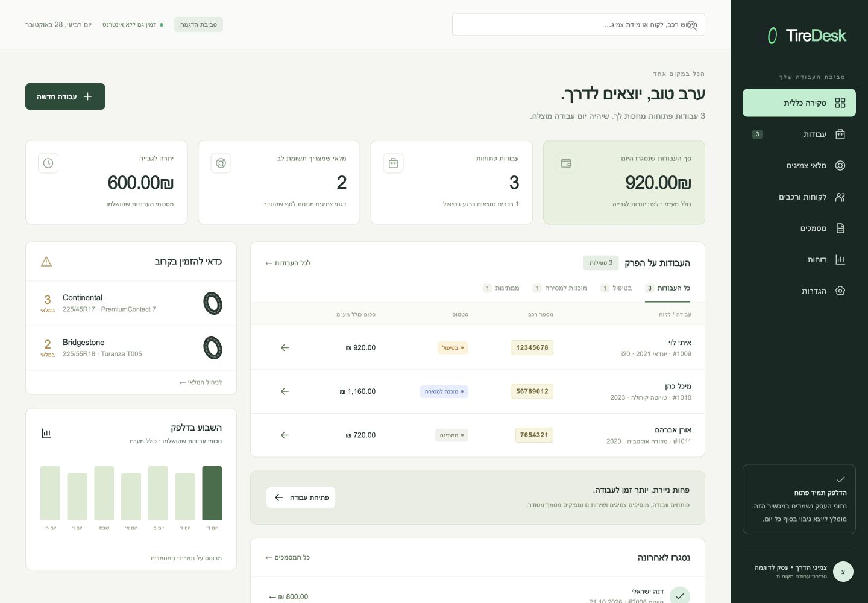Click the שבת chart bar

pos(104,493)
